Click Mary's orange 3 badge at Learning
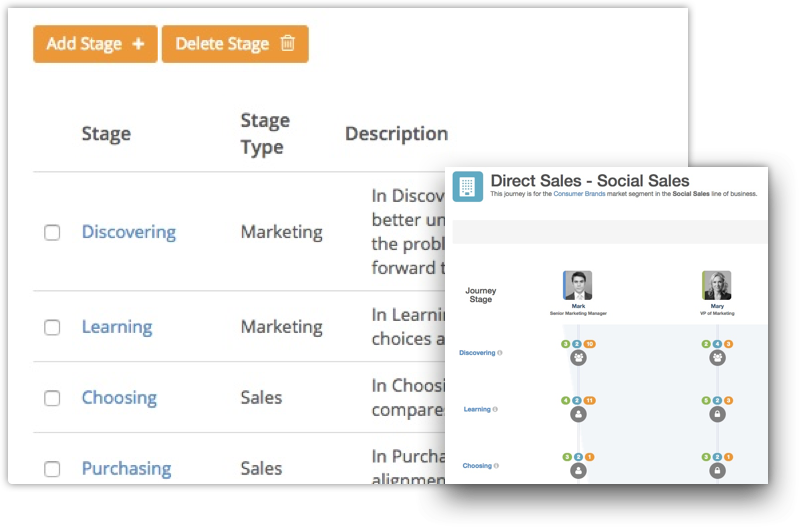Viewport: 799px width, 527px height. click(x=729, y=401)
